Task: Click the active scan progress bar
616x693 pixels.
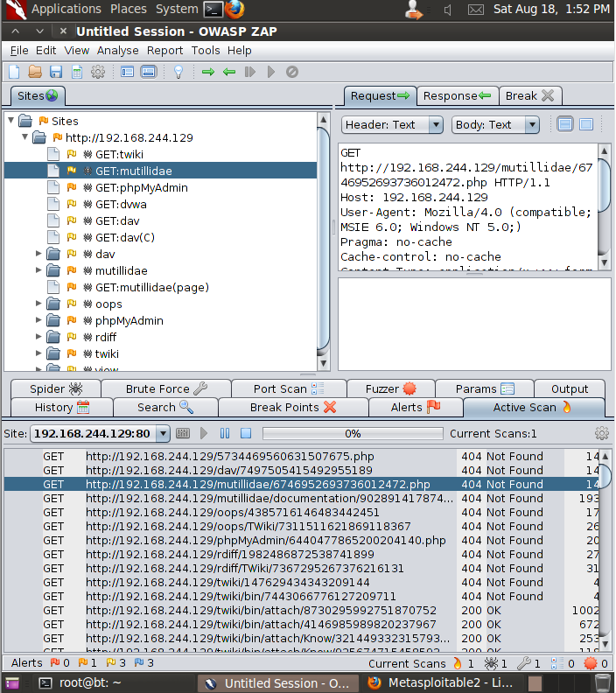Action: tap(353, 433)
